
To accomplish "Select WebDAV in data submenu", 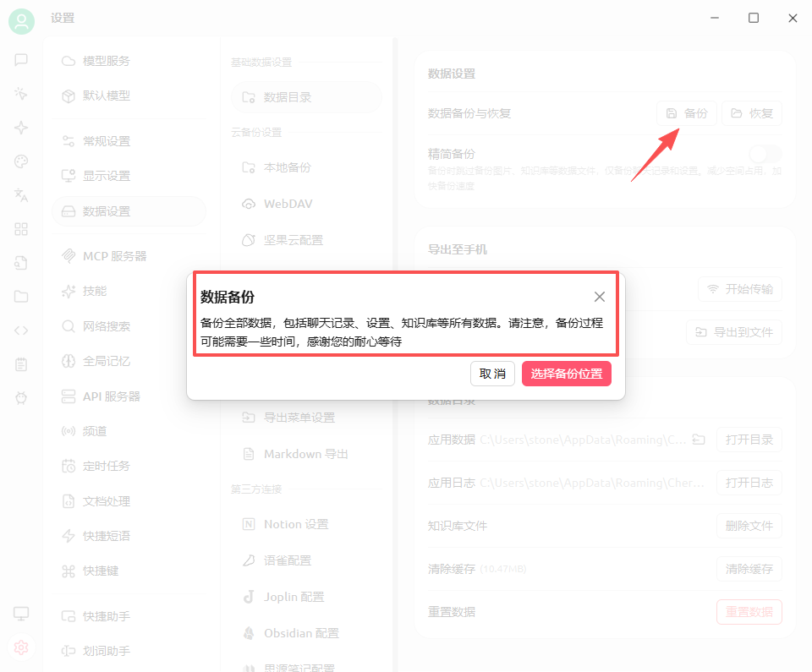I will (x=306, y=204).
